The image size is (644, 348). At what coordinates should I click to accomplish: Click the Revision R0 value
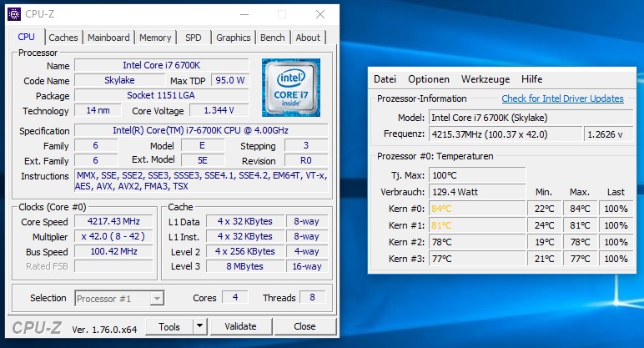(x=306, y=160)
